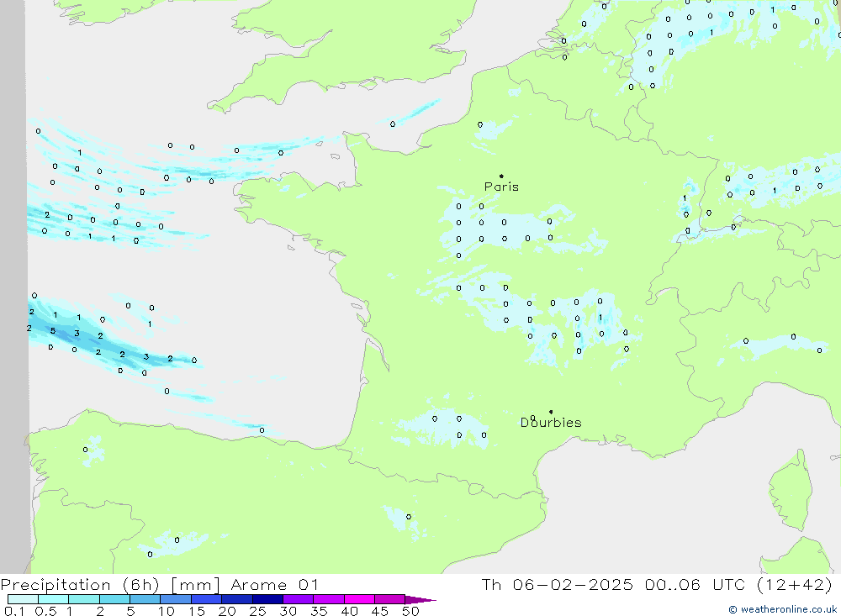Click the '10' legend scale label
Viewport: 841px width, 616px height.
point(167,611)
